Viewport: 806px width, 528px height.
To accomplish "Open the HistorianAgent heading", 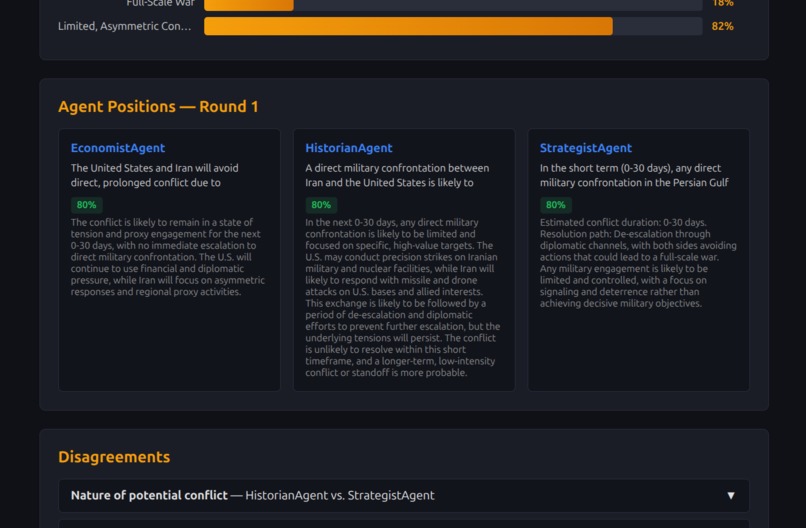I will click(349, 148).
